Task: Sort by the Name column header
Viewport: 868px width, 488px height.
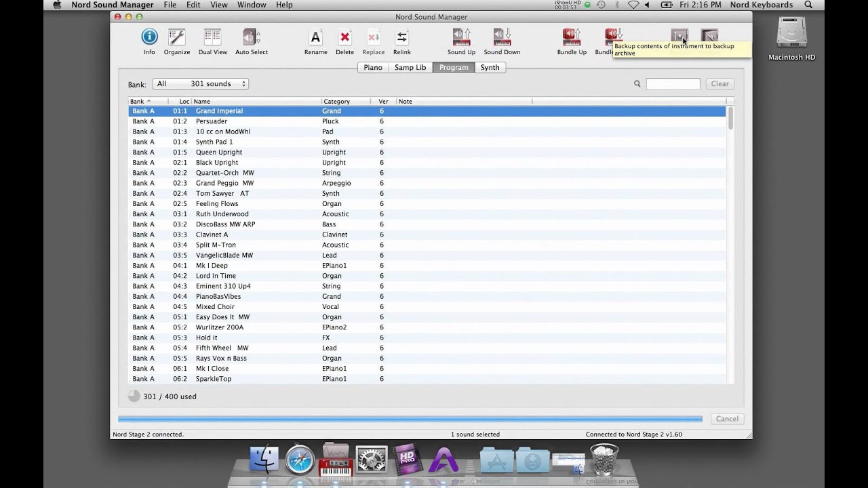Action: 256,102
